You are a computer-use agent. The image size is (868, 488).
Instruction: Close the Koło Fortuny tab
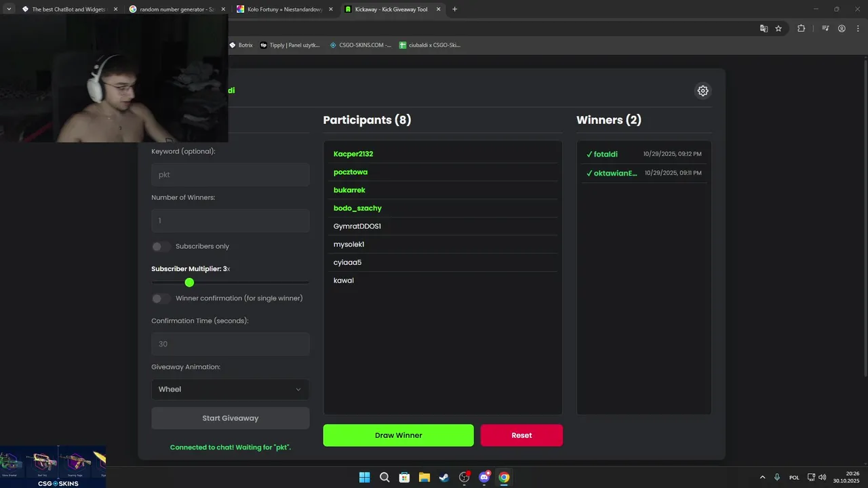pyautogui.click(x=331, y=9)
